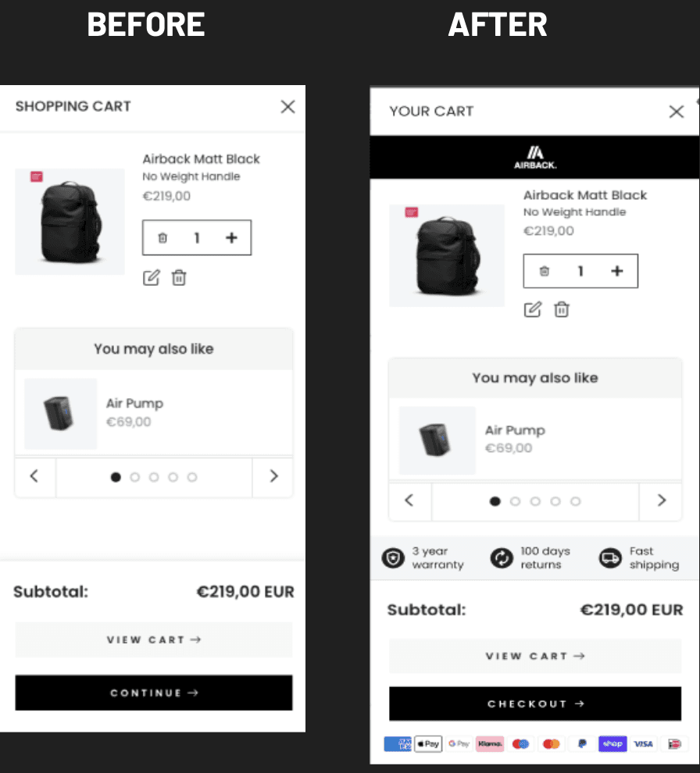Click small trash icon in SHOPPING CART quantity box

pyautogui.click(x=162, y=238)
